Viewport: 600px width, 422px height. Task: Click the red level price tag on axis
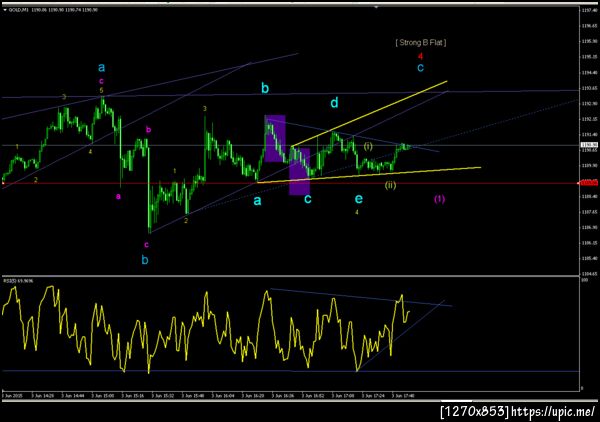point(589,183)
